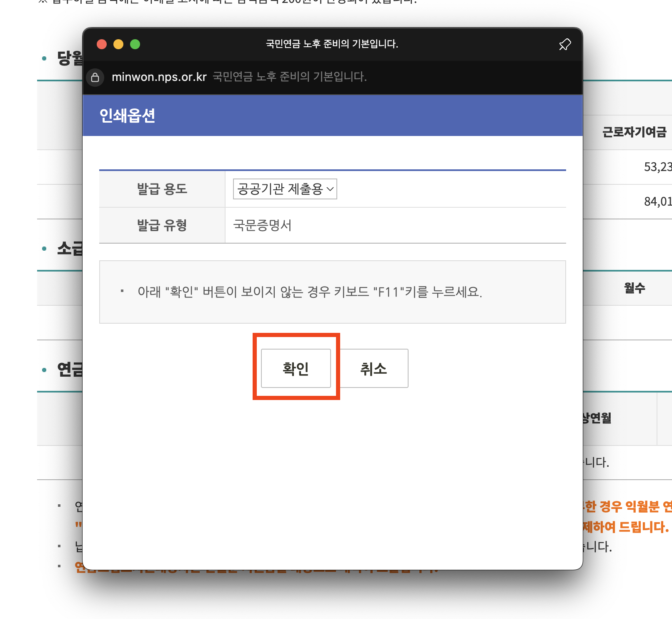
Task: Click the lock icon beside the URL
Action: pos(95,77)
